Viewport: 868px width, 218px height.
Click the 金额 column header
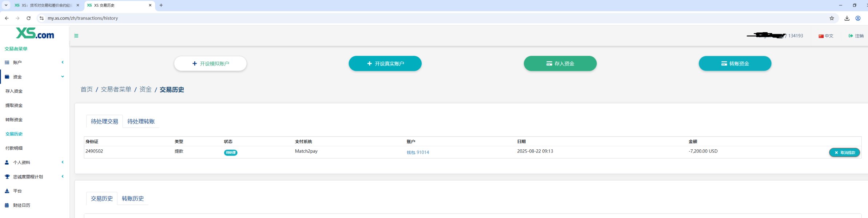[693, 141]
